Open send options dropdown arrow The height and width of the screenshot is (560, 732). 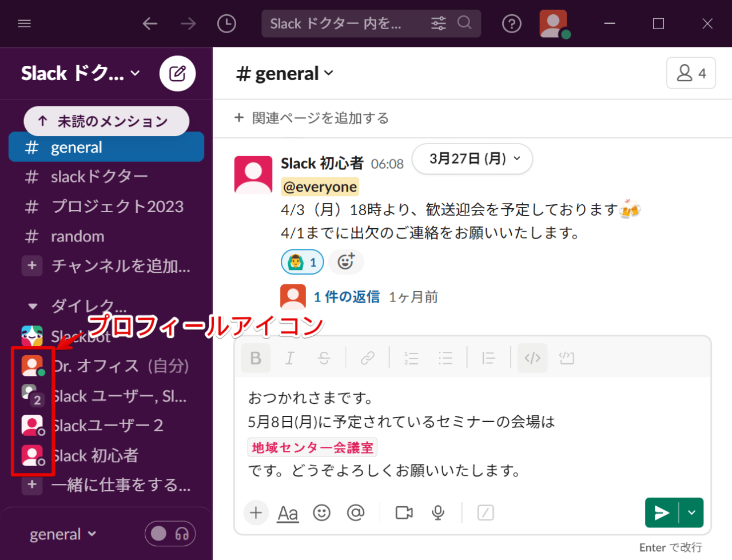(x=691, y=513)
